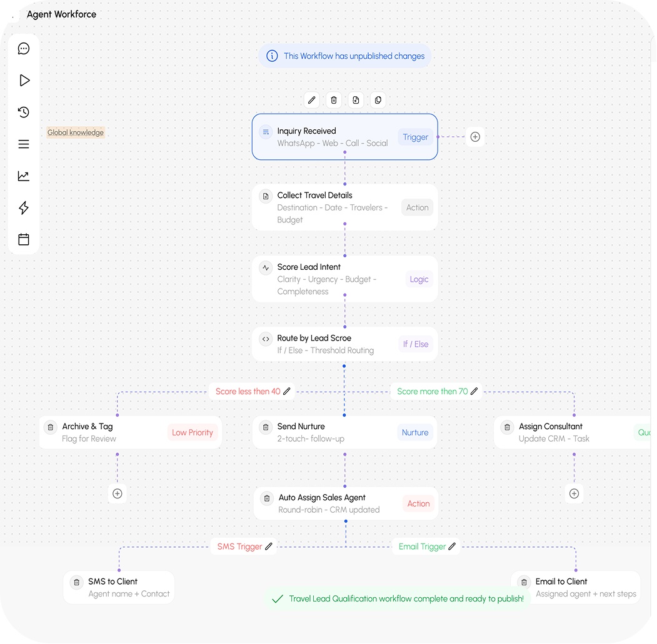The height and width of the screenshot is (644, 657).
Task: Edit the "Score less then 40" condition pencil
Action: [287, 392]
